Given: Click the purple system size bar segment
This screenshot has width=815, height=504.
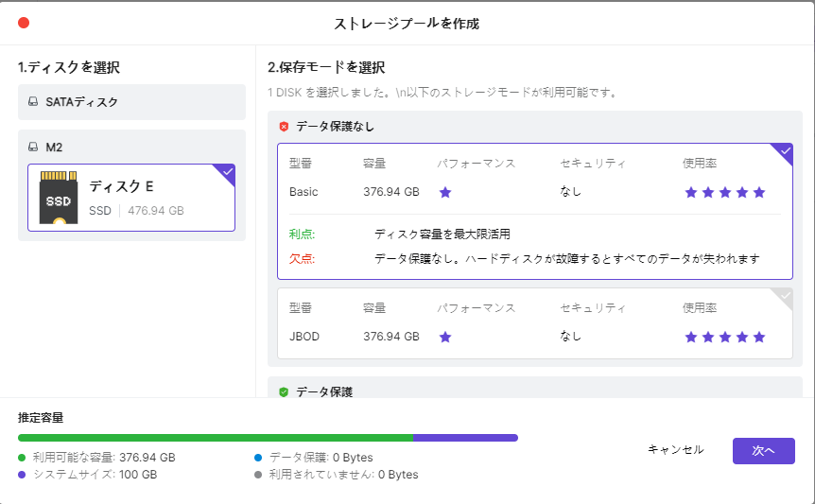Looking at the screenshot, I should click(465, 438).
